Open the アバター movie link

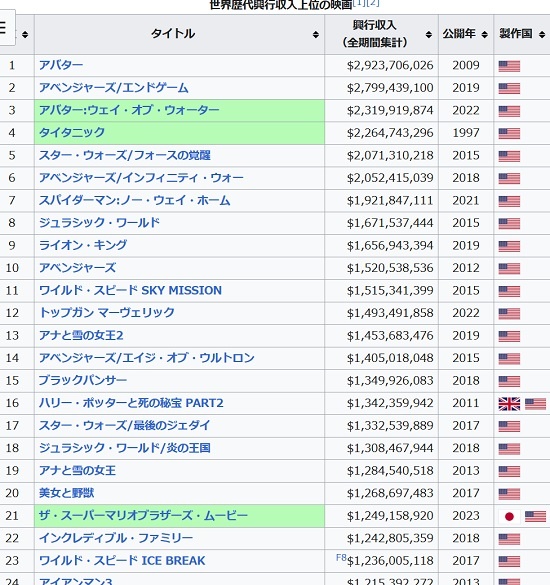point(61,65)
